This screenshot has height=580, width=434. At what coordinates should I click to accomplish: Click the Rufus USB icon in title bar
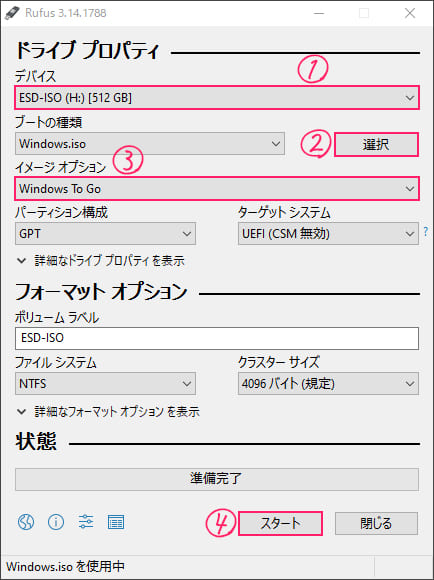[x=12, y=13]
